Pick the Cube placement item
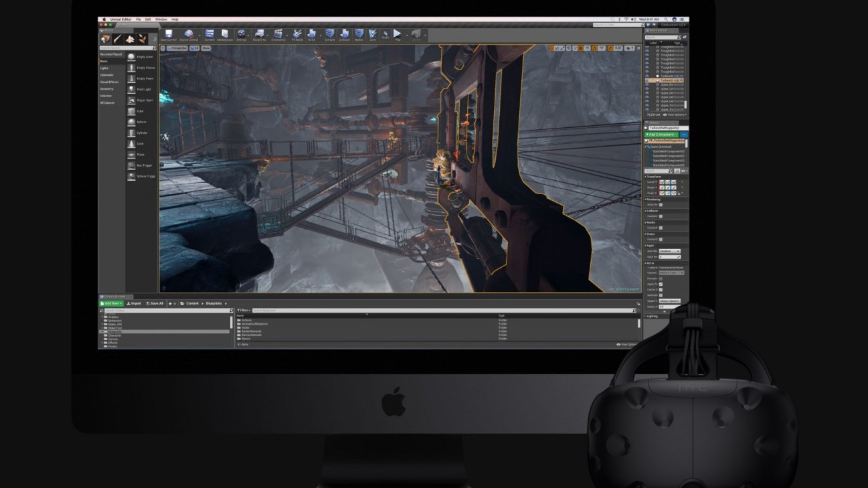 point(141,111)
